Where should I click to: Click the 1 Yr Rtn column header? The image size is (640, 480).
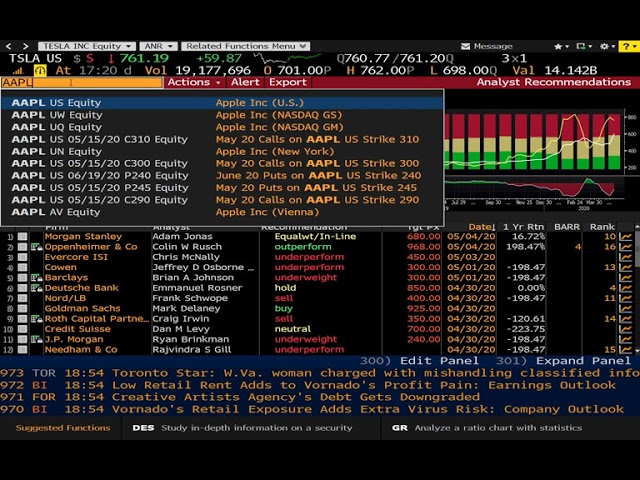[x=523, y=227]
